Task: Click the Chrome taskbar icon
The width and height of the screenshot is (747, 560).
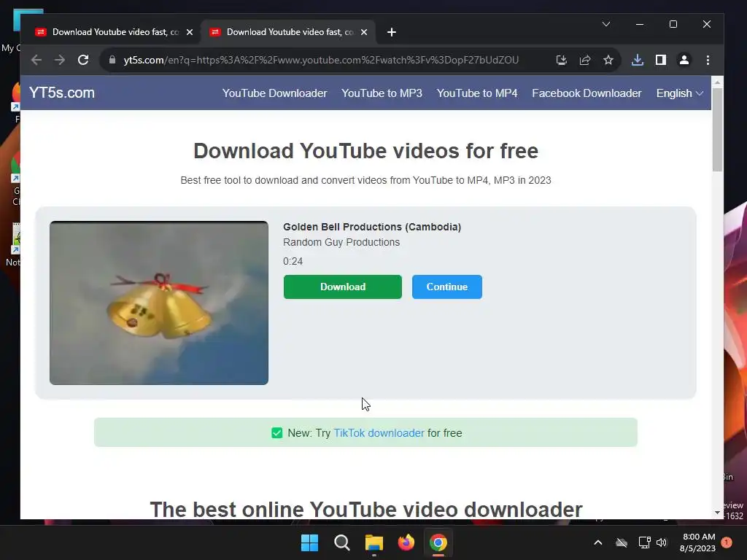Action: (438, 542)
